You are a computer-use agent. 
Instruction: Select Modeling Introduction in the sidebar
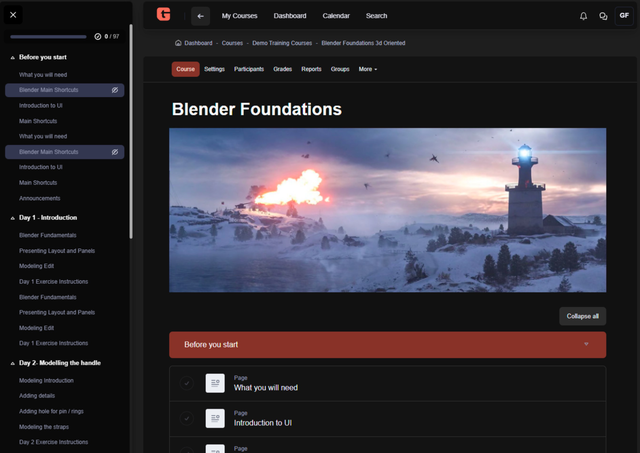46,381
